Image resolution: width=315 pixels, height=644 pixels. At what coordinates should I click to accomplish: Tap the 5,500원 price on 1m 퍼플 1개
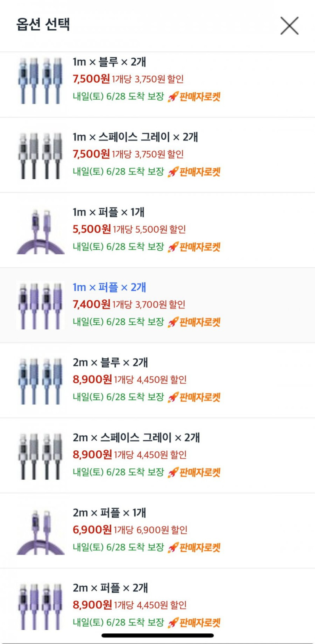92,229
